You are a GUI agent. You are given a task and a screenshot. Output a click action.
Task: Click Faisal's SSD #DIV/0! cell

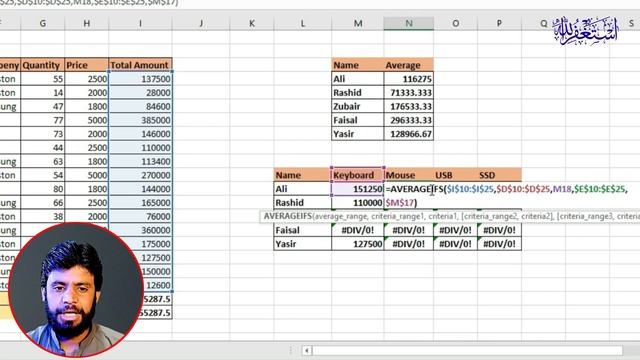[x=499, y=230]
